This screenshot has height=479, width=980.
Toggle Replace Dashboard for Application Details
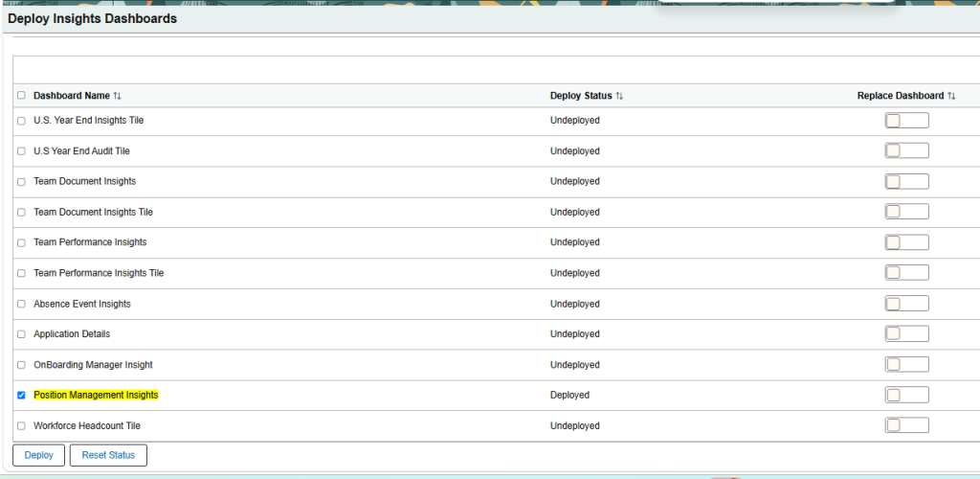point(907,334)
